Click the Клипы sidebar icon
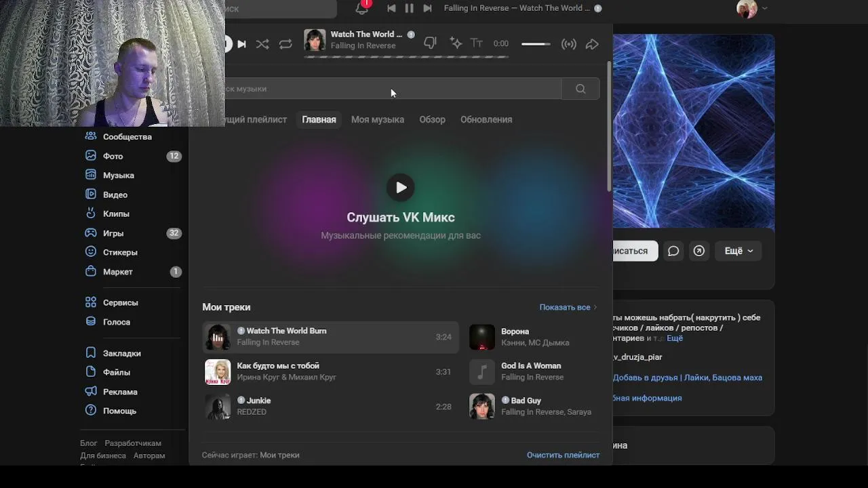868x488 pixels. (91, 213)
